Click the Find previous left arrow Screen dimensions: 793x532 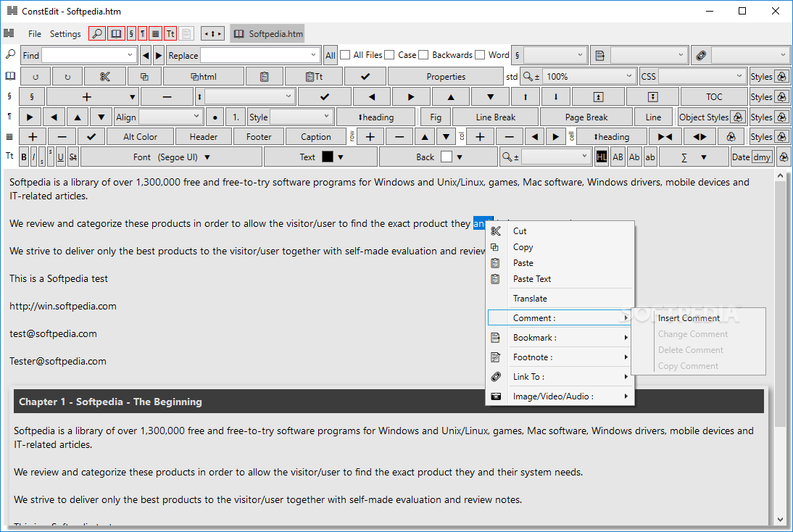146,55
